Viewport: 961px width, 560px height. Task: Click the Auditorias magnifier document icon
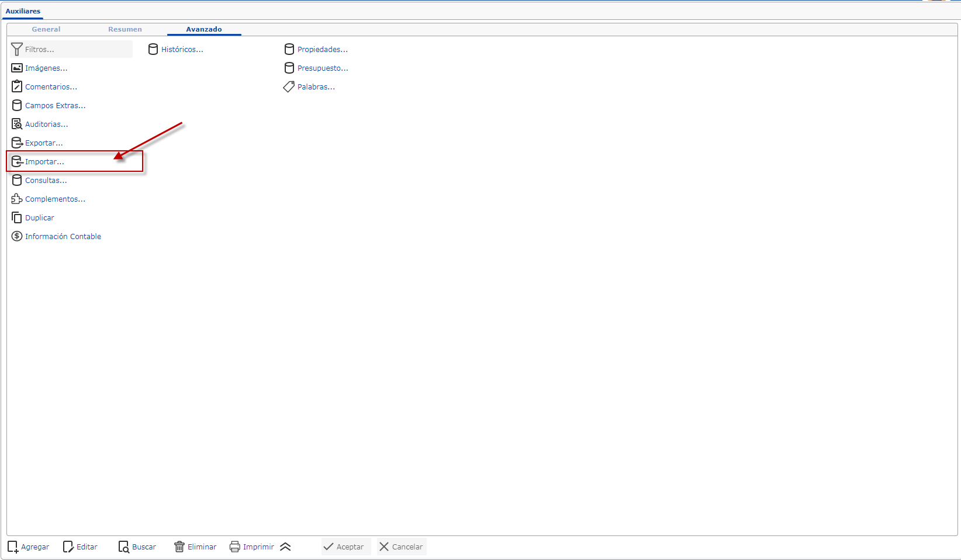(17, 124)
